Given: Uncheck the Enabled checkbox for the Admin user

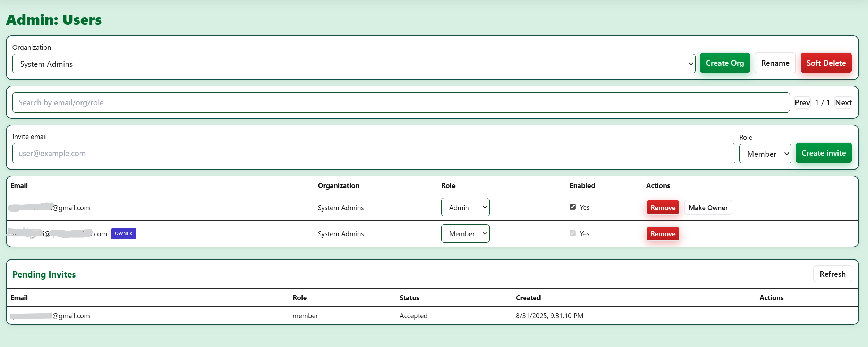Looking at the screenshot, I should [x=573, y=206].
